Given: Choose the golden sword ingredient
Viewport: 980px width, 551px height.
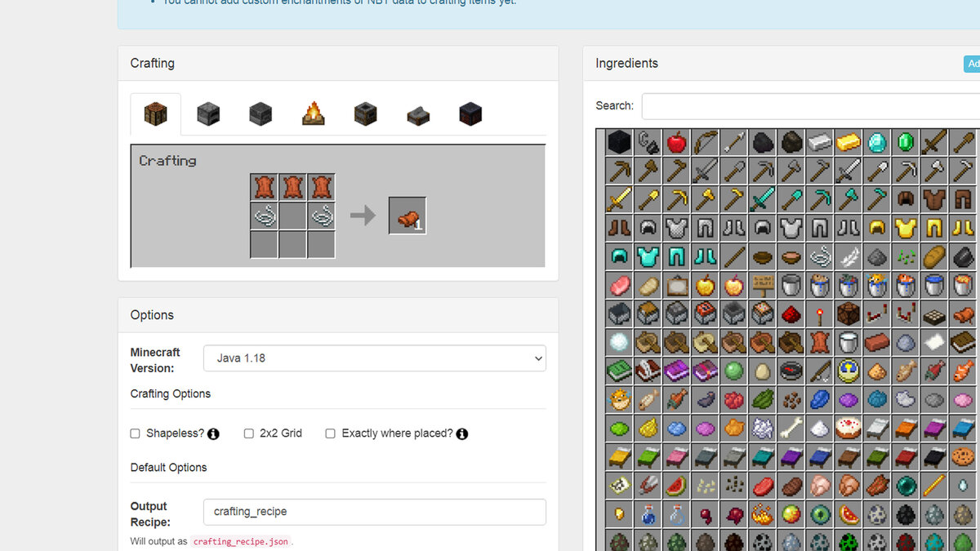Looking at the screenshot, I should pos(620,199).
